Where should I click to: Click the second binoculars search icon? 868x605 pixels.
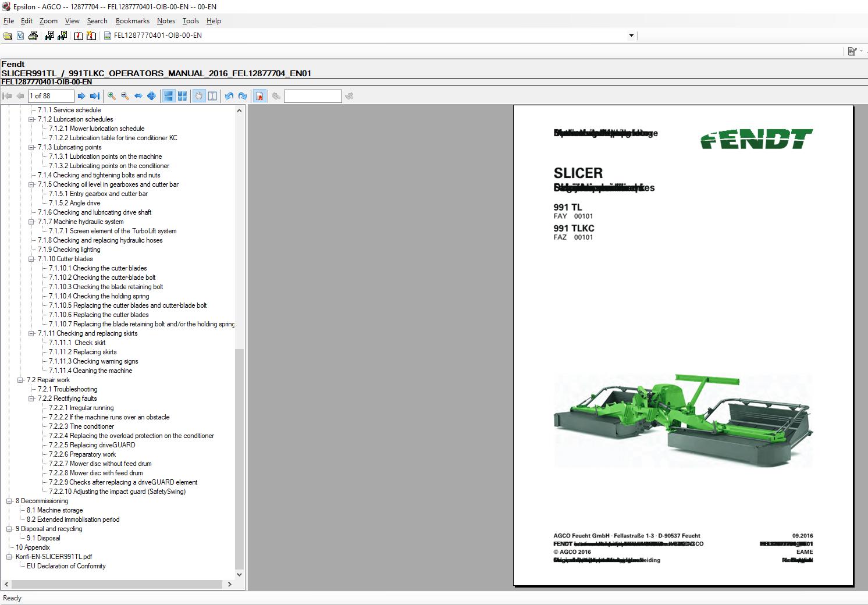point(62,35)
